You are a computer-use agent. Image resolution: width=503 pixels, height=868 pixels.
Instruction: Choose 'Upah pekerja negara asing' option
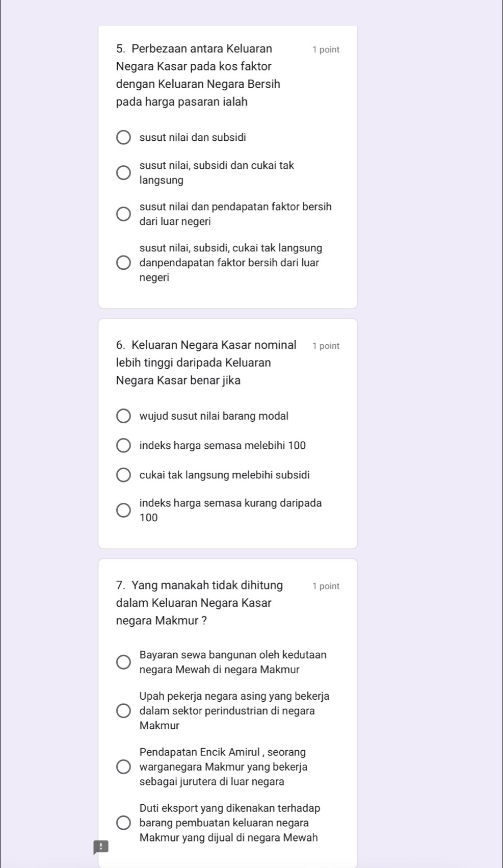click(123, 711)
